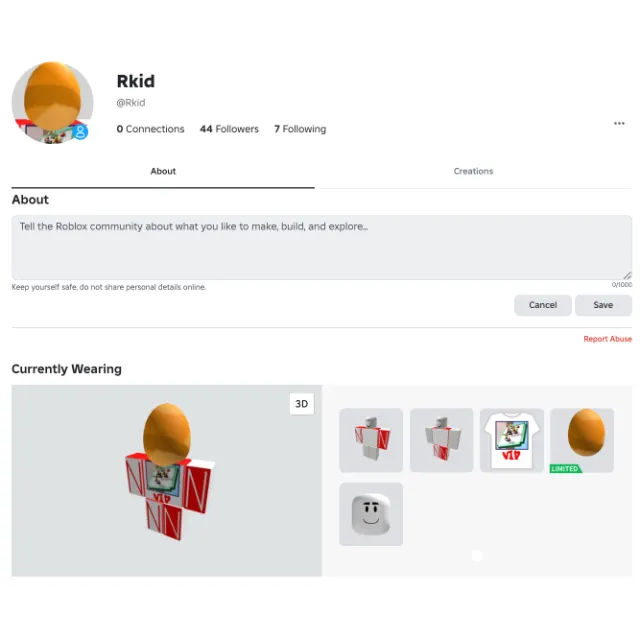Focus the About description text box

click(322, 247)
